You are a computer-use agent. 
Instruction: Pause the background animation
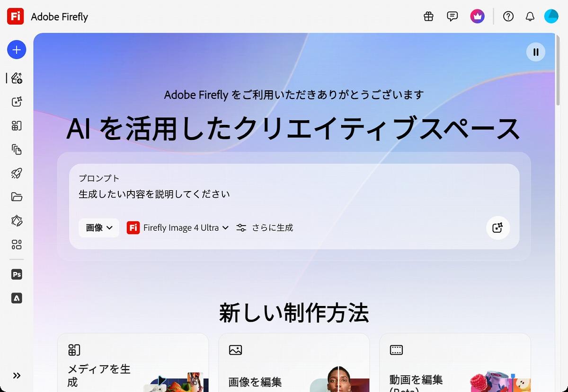(536, 52)
